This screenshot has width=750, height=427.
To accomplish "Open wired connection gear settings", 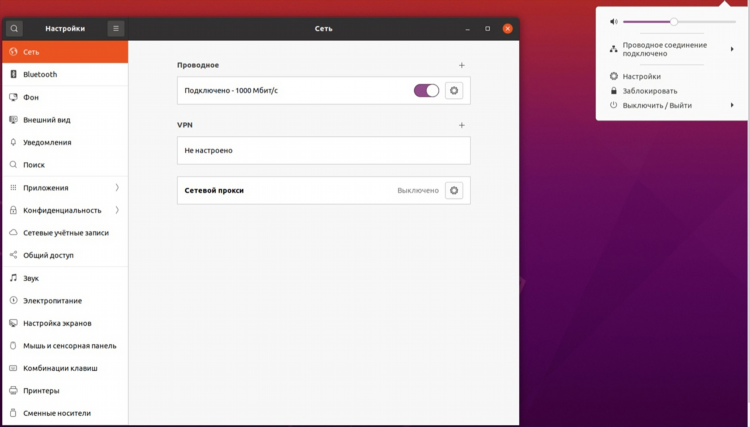I will 454,90.
